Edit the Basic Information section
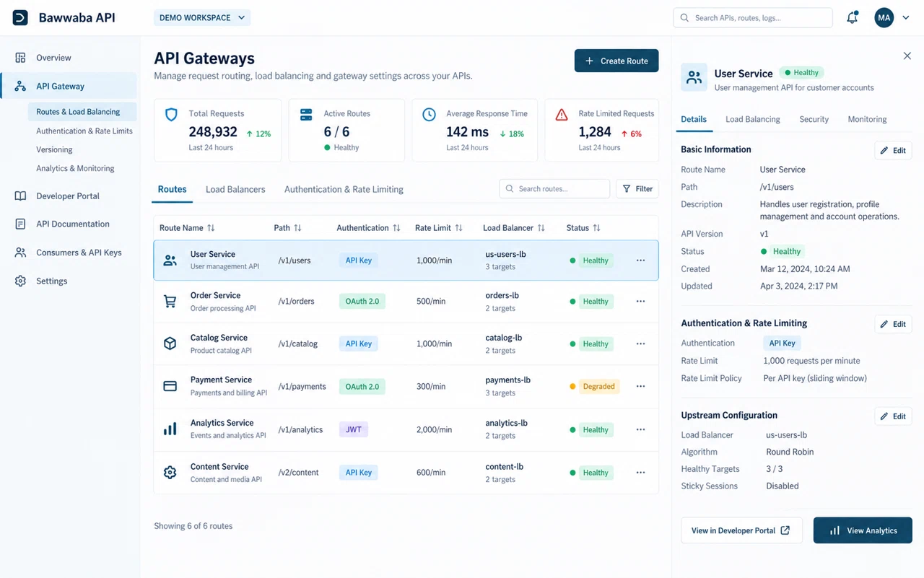This screenshot has width=924, height=578. click(x=893, y=150)
